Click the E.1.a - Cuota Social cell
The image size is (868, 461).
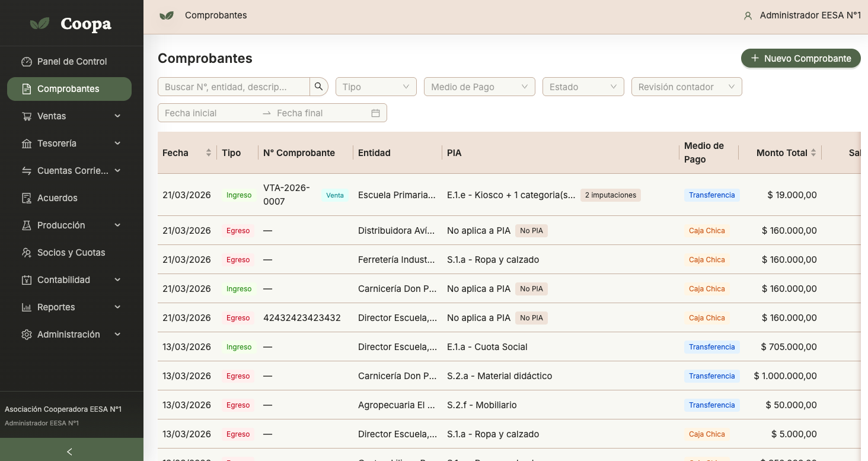click(487, 347)
